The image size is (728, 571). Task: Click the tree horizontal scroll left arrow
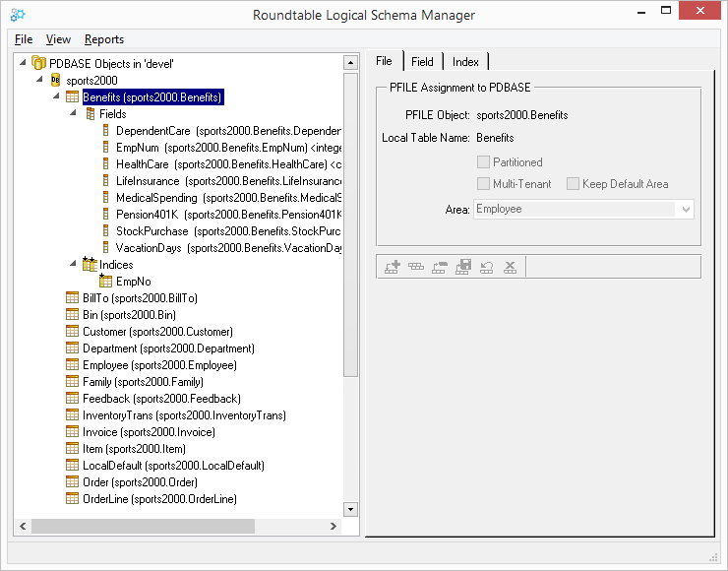pos(23,526)
